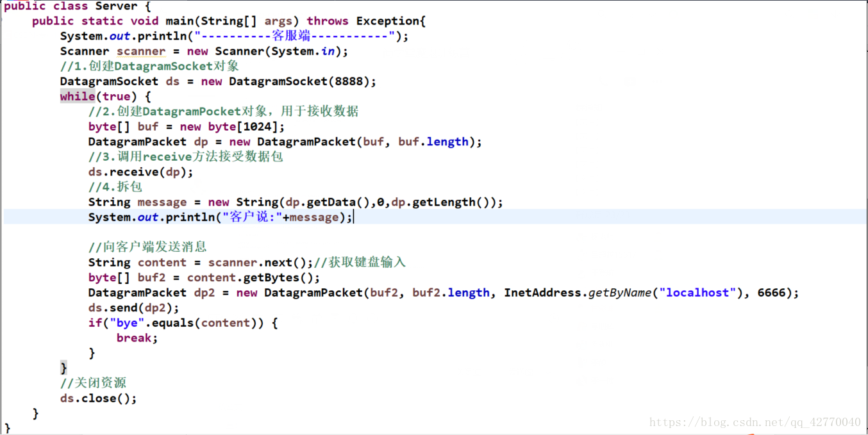Click the word throws in main signature
The height and width of the screenshot is (435, 868).
328,21
